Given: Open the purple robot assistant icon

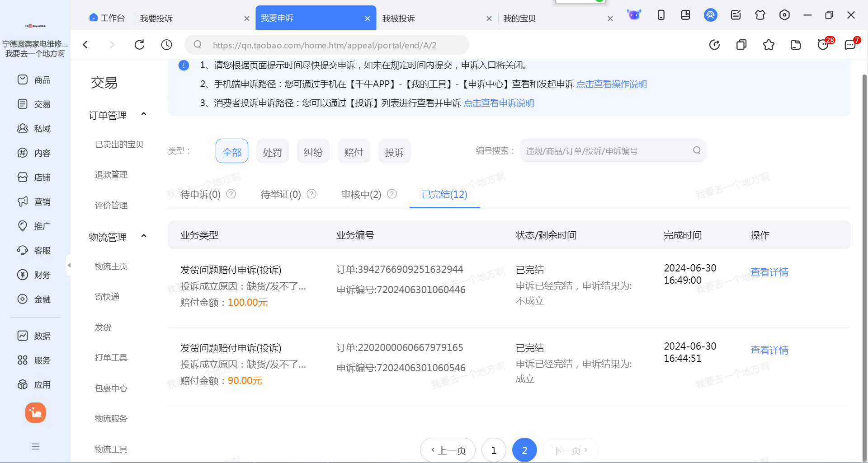Looking at the screenshot, I should 634,15.
